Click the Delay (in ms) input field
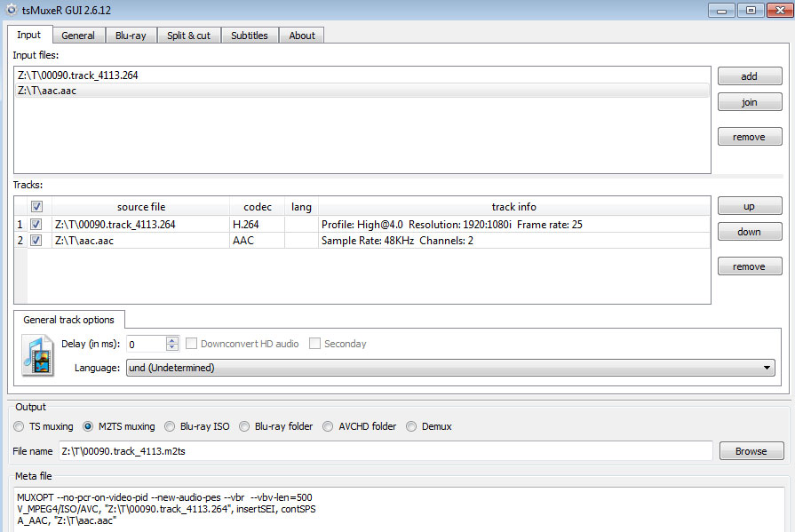This screenshot has width=795, height=532. (x=146, y=344)
